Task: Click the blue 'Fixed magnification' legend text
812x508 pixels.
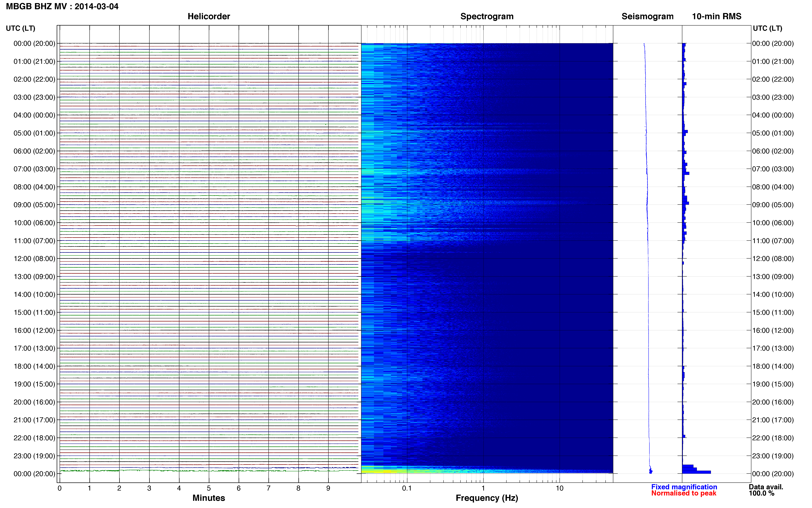Action: tap(684, 487)
